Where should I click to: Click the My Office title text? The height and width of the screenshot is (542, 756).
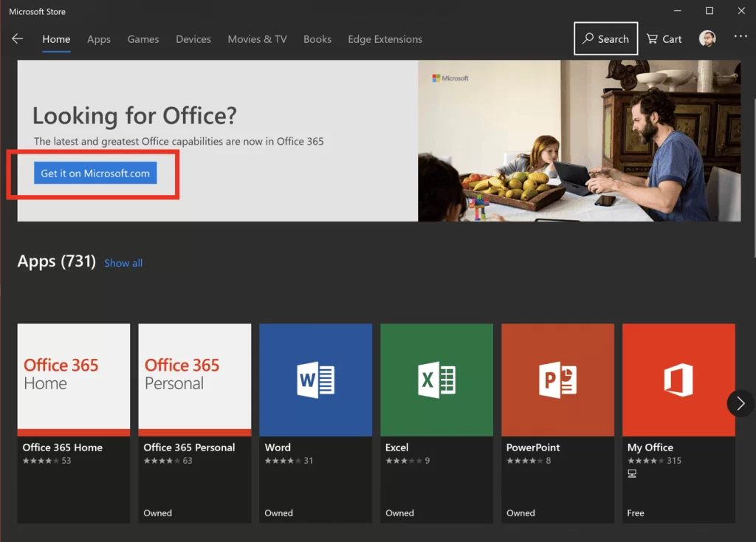[x=650, y=447]
